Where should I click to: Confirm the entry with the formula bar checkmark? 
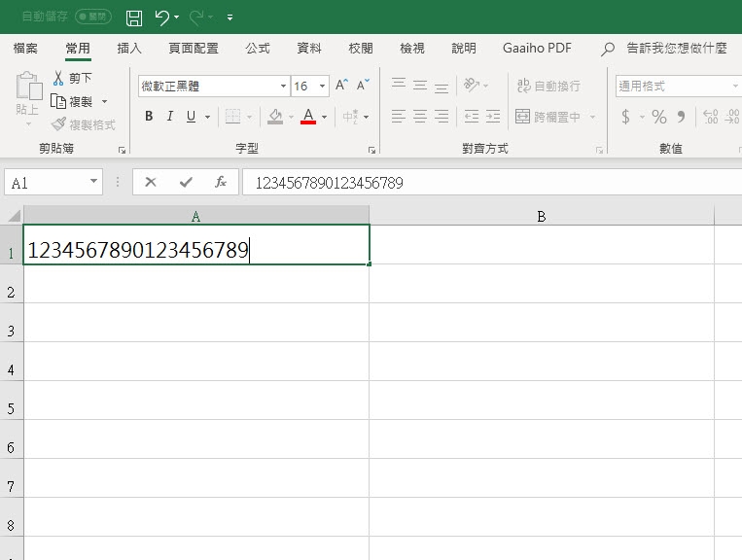point(185,182)
